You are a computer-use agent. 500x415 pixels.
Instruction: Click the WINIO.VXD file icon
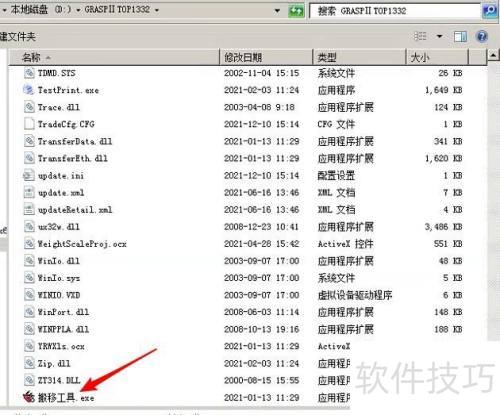tap(29, 295)
